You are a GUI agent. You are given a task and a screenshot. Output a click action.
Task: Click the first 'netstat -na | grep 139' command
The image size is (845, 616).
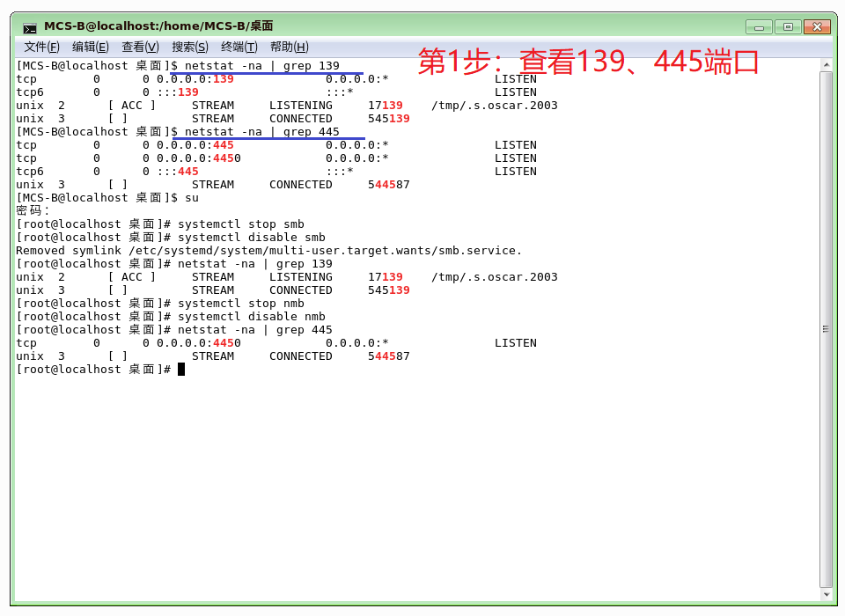262,66
